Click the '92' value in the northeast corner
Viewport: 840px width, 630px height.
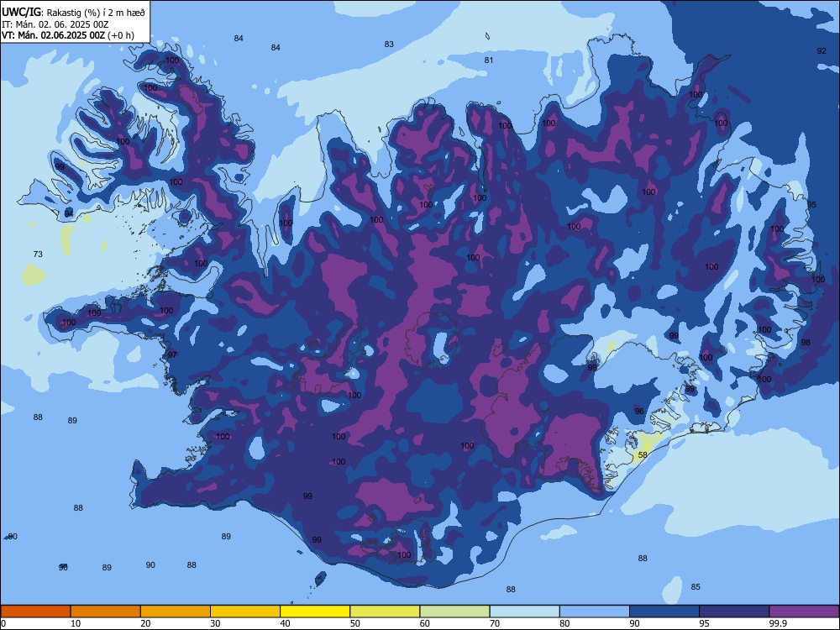coord(822,51)
